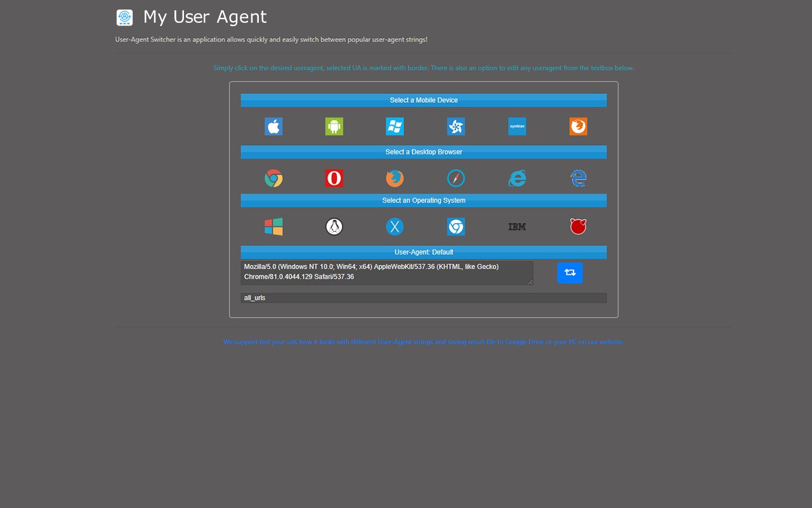
Task: Choose the Tizen mobile device icon
Action: [x=456, y=126]
